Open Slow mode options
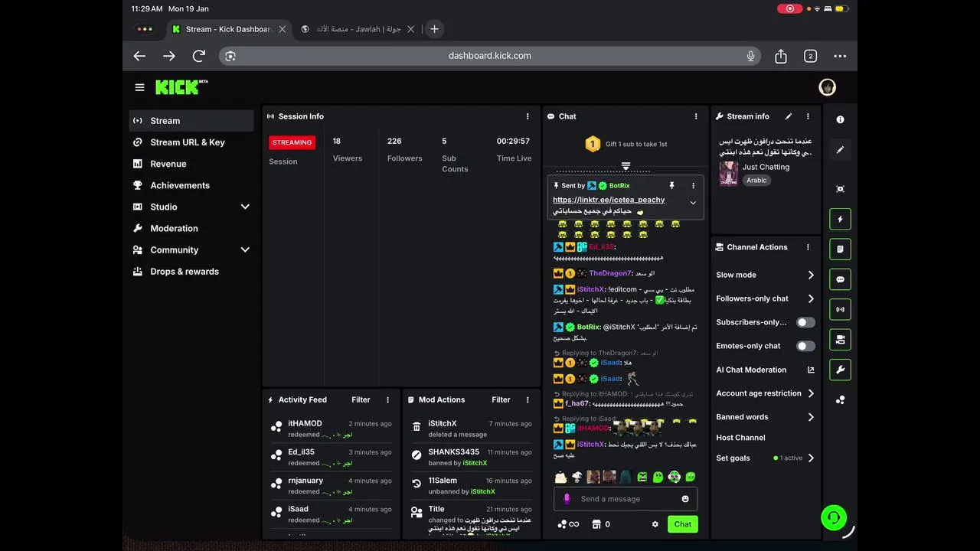 coord(765,275)
